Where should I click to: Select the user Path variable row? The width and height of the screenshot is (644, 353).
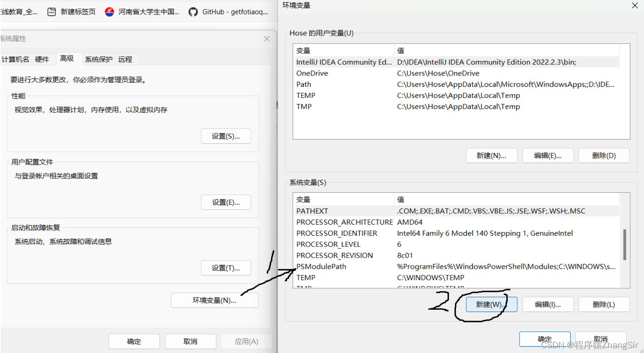tap(457, 85)
